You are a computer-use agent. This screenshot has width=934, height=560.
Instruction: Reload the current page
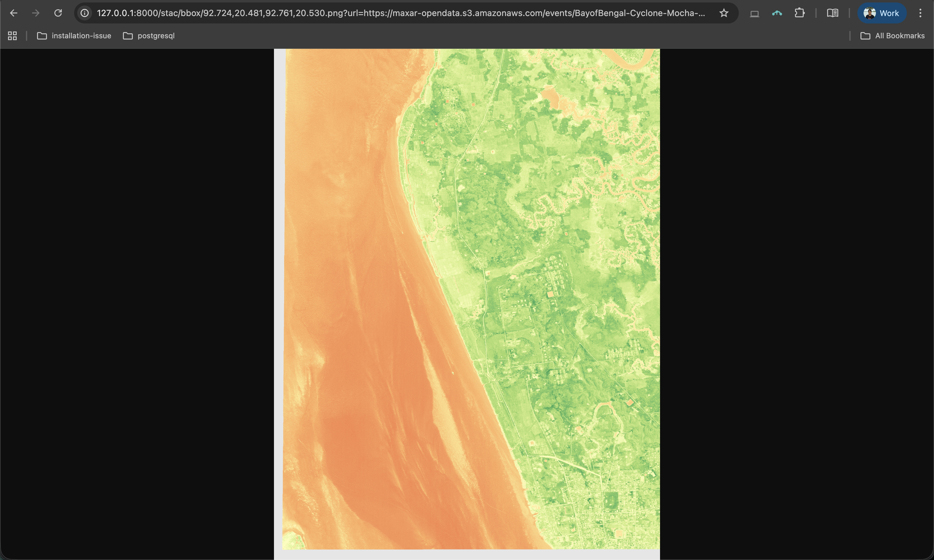(x=58, y=13)
